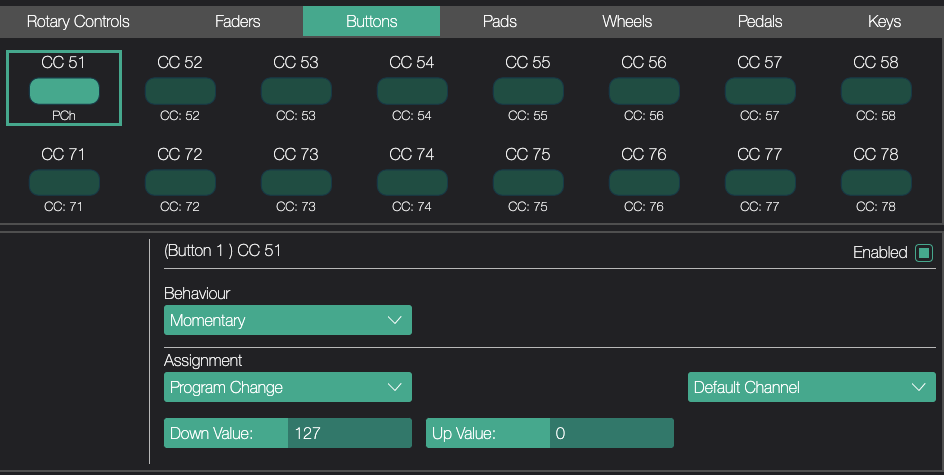The image size is (944, 475).
Task: Select the CC 52 button pad
Action: tap(180, 91)
